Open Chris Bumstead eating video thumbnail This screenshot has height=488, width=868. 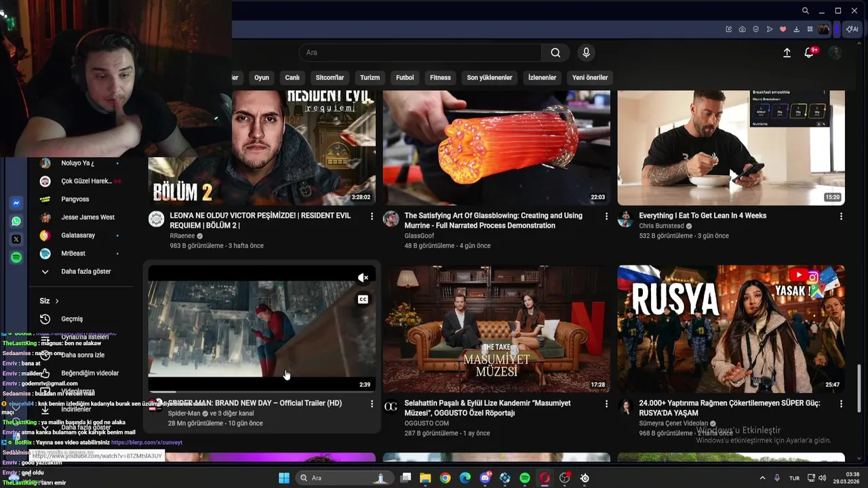pos(731,148)
